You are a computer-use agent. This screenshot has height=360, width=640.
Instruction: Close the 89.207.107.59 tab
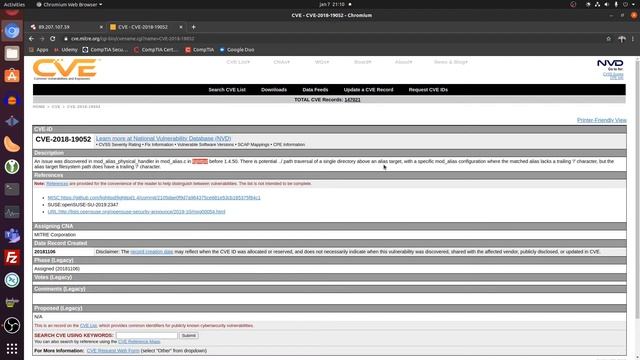[x=101, y=27]
